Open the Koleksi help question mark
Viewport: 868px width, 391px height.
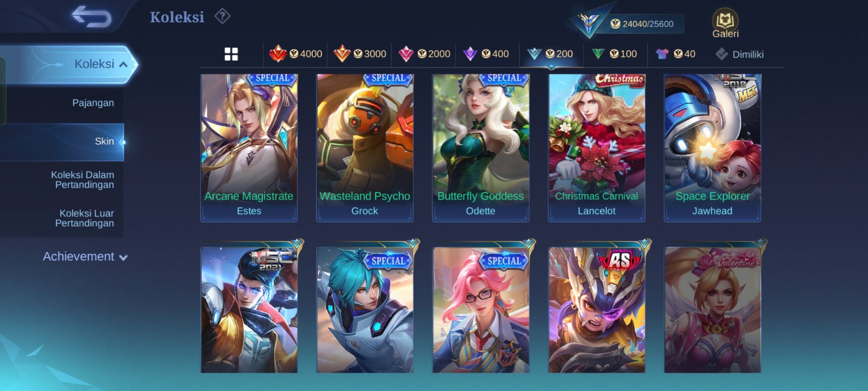[x=222, y=16]
